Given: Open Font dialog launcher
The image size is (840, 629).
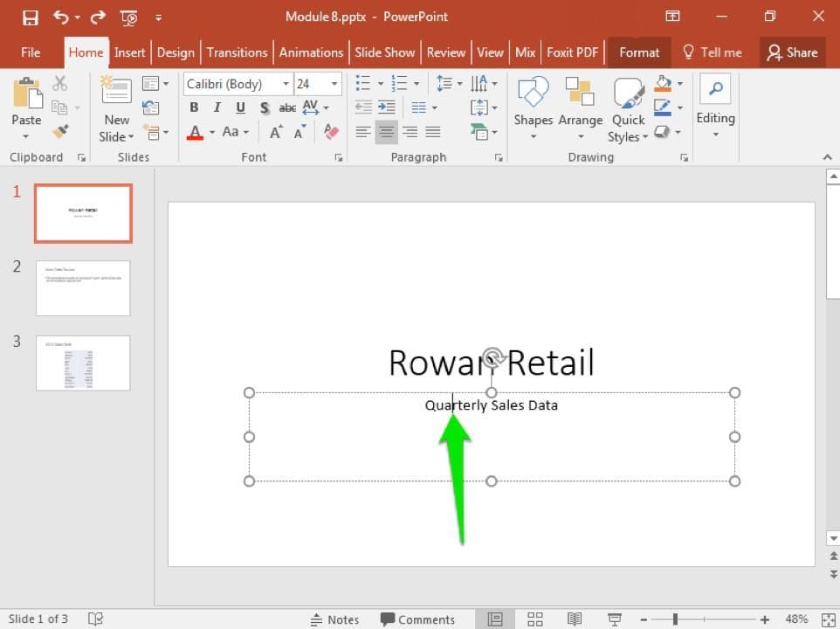Looking at the screenshot, I should click(x=339, y=157).
